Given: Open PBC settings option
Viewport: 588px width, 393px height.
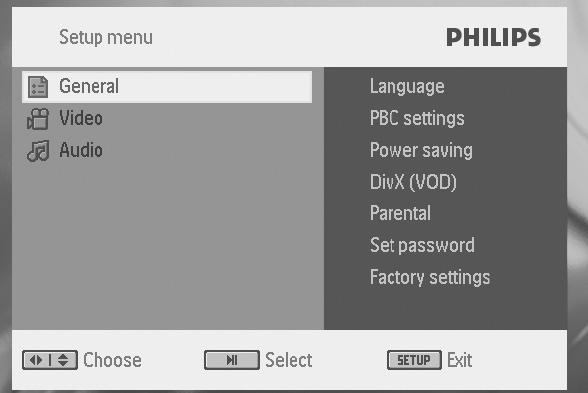Looking at the screenshot, I should click(417, 118).
